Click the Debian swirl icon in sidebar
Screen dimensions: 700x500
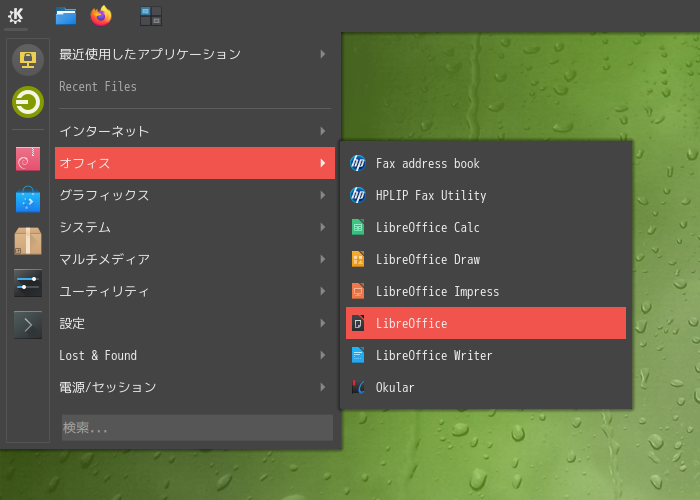(x=28, y=159)
